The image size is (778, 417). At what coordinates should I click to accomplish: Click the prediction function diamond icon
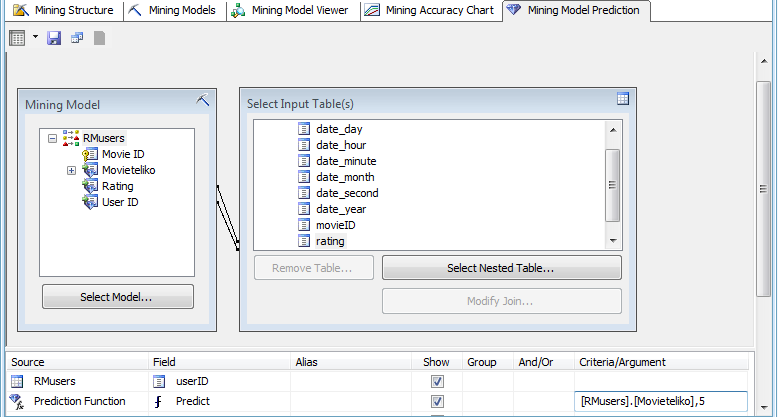pyautogui.click(x=16, y=401)
